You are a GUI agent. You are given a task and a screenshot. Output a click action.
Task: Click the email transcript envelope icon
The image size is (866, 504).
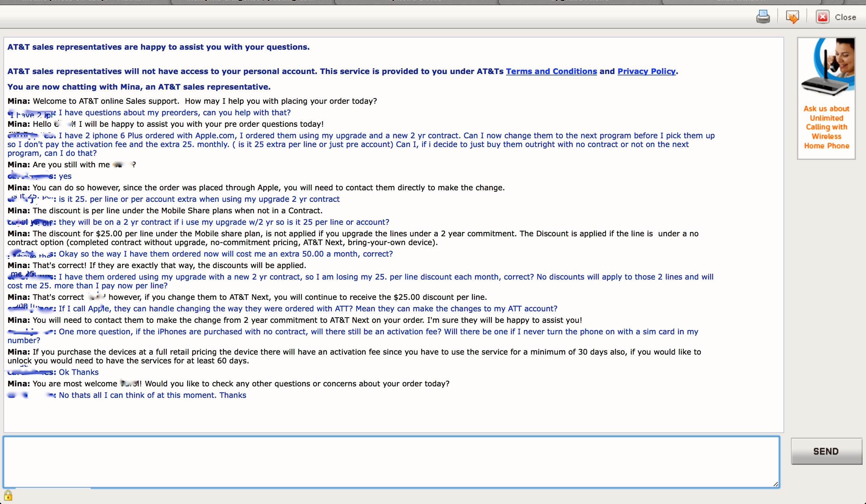coord(792,17)
